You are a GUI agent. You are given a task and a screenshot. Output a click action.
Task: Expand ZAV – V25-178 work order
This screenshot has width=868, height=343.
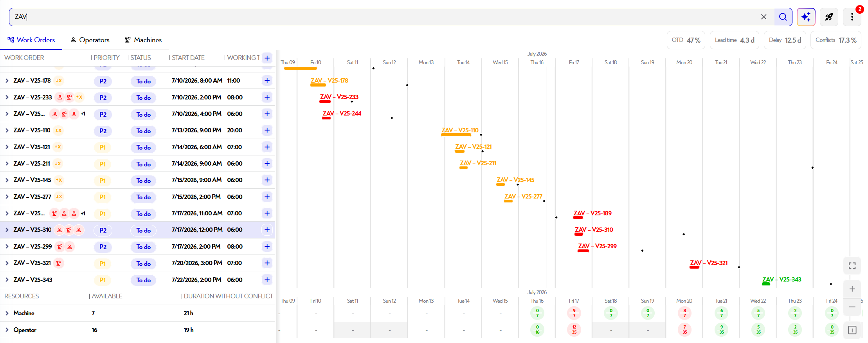click(x=7, y=81)
